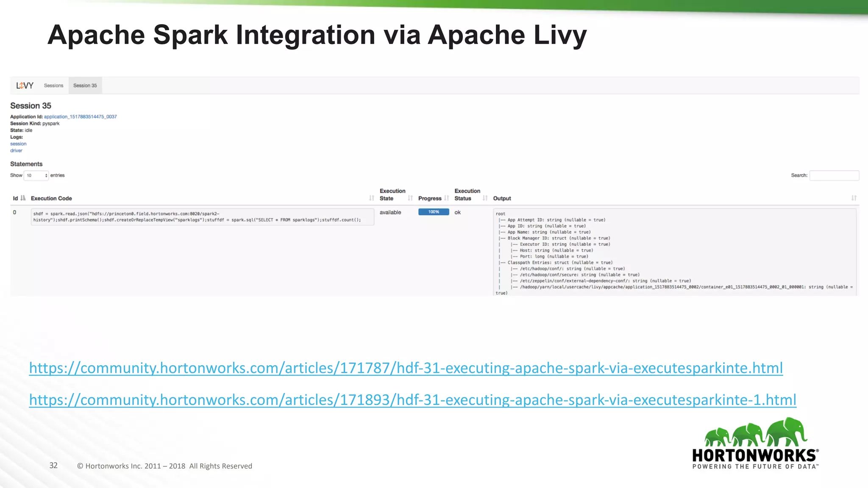This screenshot has width=868, height=488.
Task: Sort by Execution Code column arrows
Action: [372, 198]
